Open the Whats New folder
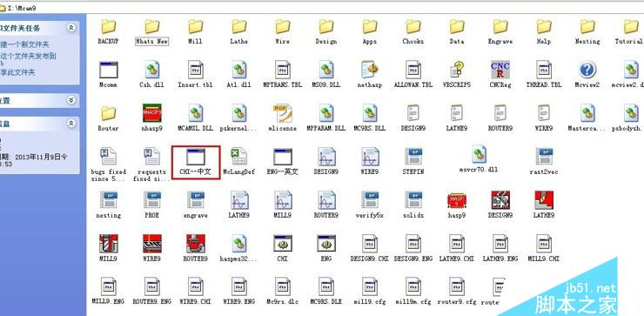 (x=152, y=27)
